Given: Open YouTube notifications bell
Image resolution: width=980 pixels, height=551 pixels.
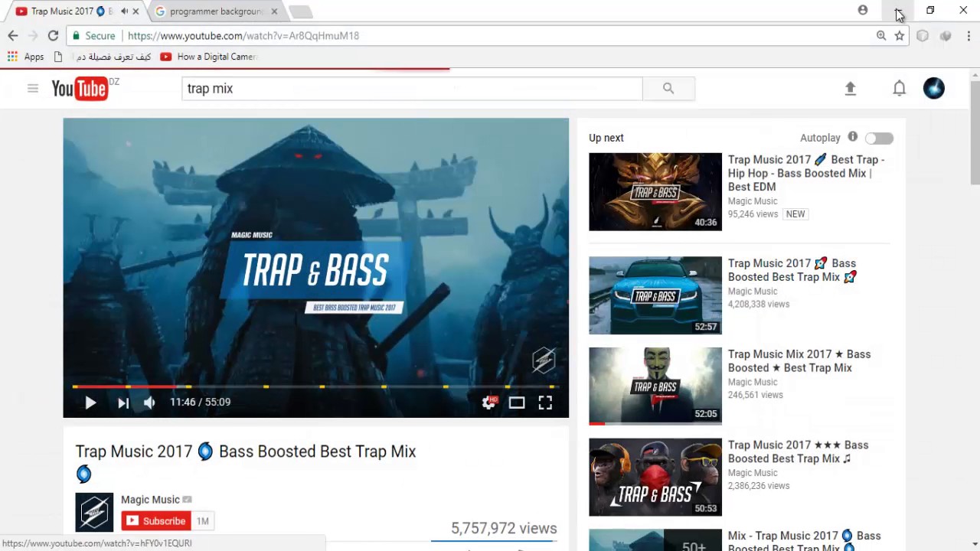Looking at the screenshot, I should [x=900, y=89].
